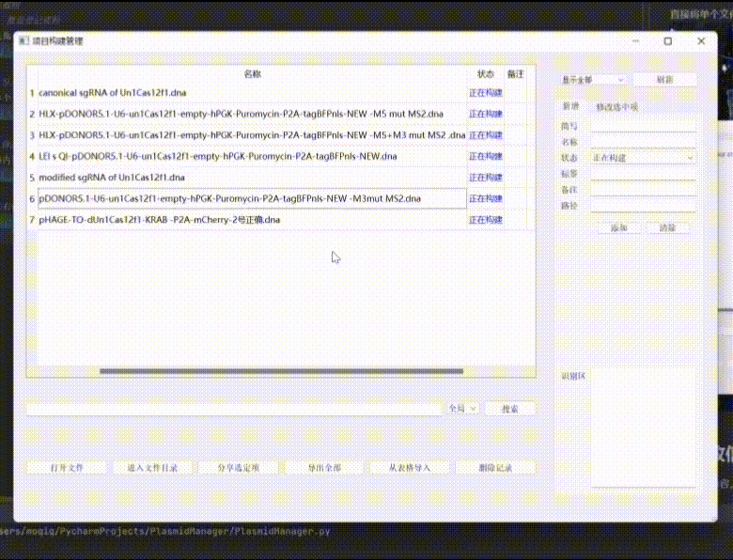Click the 清除 button
The width and height of the screenshot is (733, 560).
coord(667,227)
